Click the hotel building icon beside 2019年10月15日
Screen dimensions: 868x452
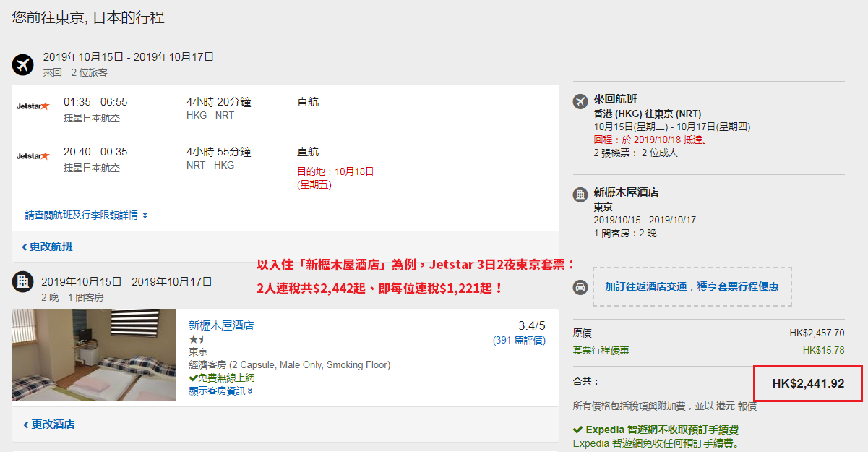point(23,281)
